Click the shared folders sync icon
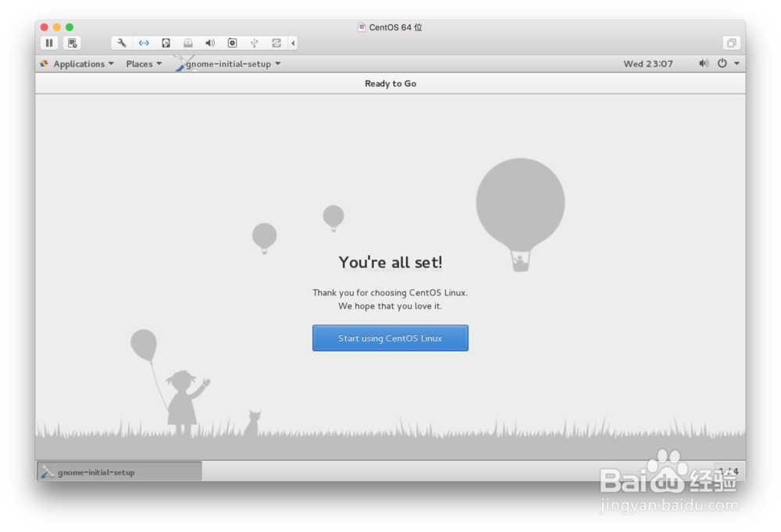 [x=276, y=43]
